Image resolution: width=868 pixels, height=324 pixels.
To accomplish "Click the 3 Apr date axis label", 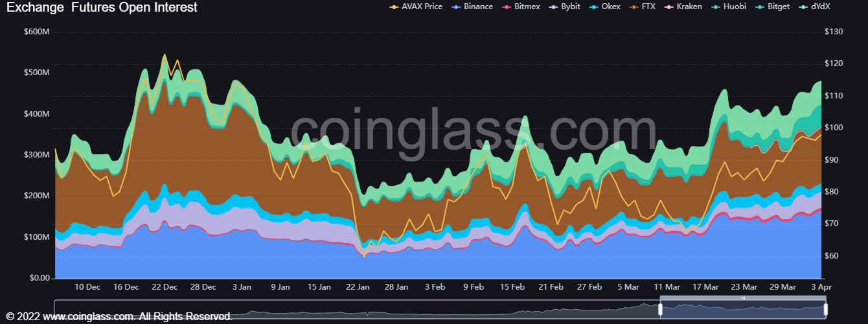I will pyautogui.click(x=821, y=287).
